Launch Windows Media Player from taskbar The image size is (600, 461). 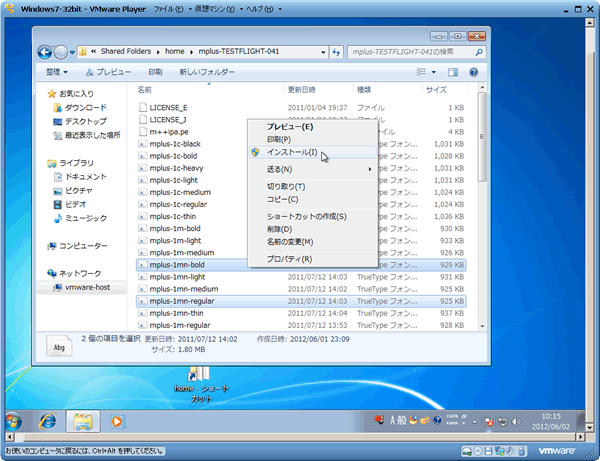click(117, 421)
